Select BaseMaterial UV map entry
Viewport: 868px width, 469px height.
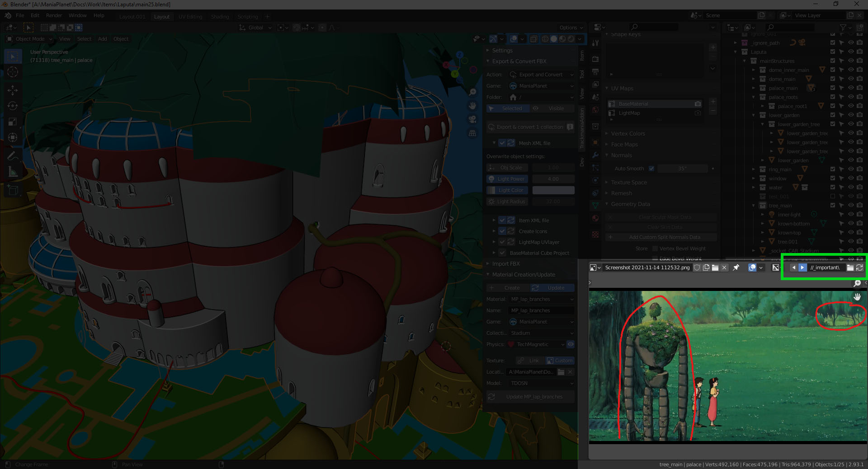[655, 104]
